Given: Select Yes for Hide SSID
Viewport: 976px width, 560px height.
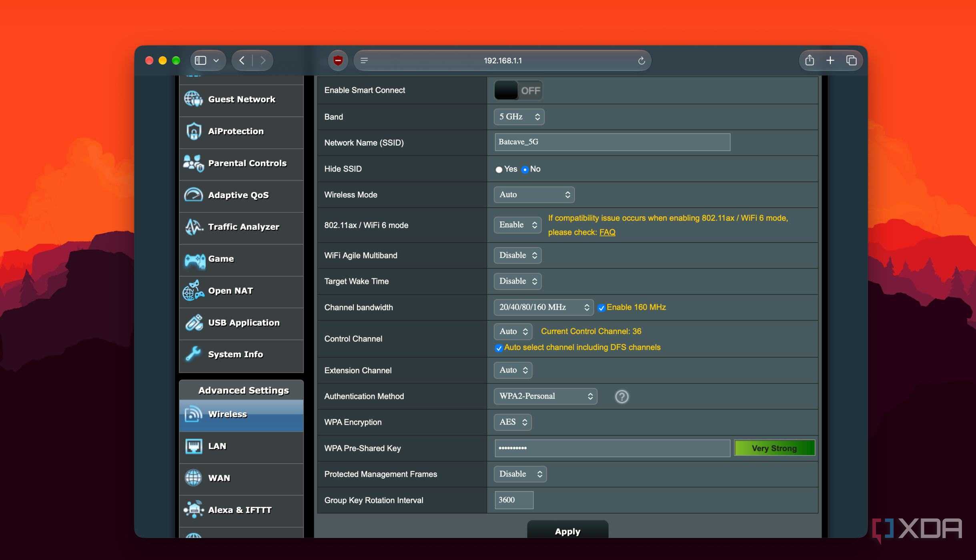Looking at the screenshot, I should (x=499, y=170).
